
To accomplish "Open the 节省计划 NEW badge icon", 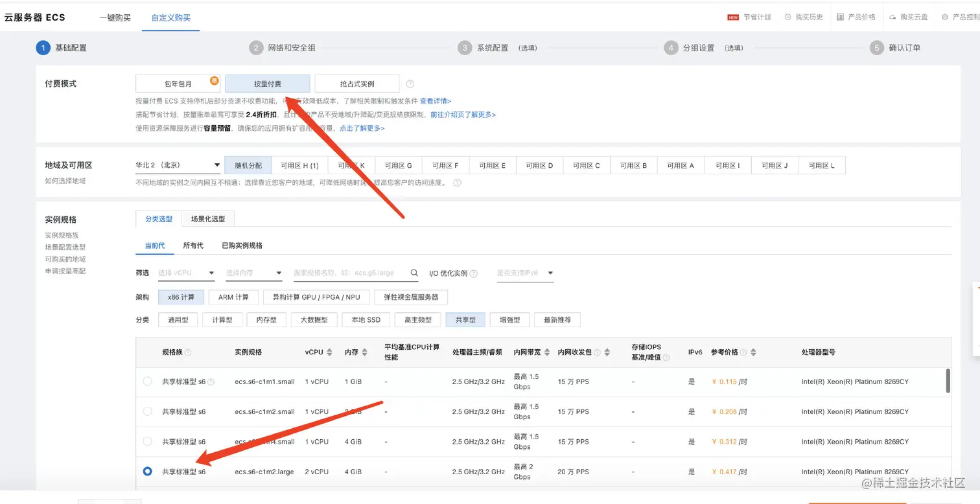I will [733, 17].
